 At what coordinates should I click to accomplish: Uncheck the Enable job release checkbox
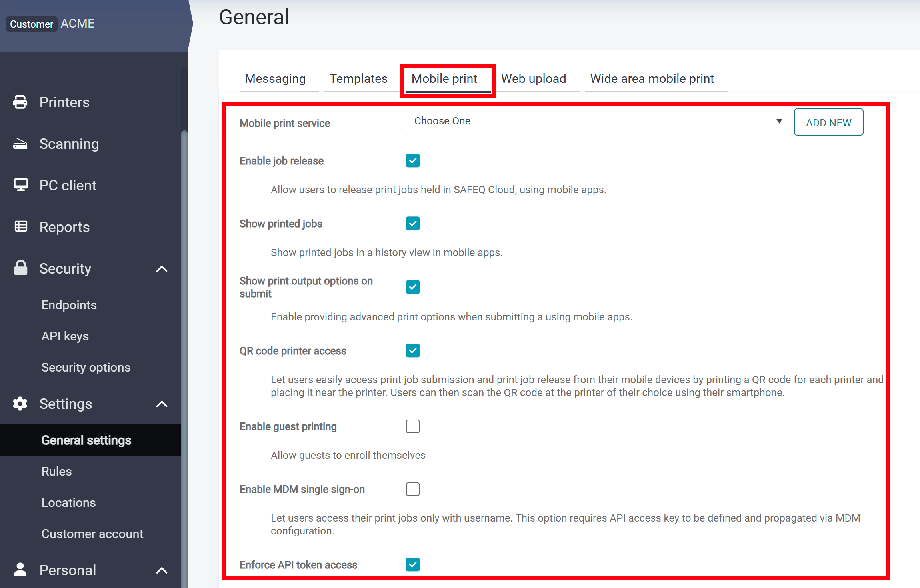click(x=412, y=161)
